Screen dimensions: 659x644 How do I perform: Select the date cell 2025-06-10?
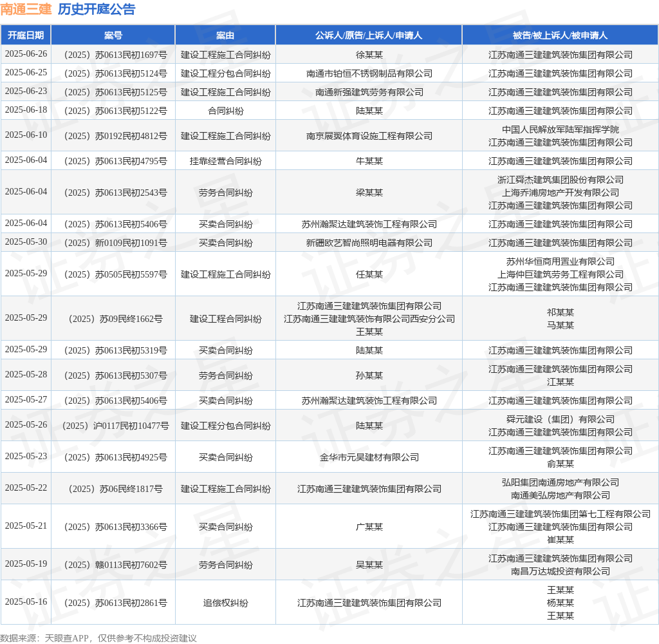[x=26, y=135]
